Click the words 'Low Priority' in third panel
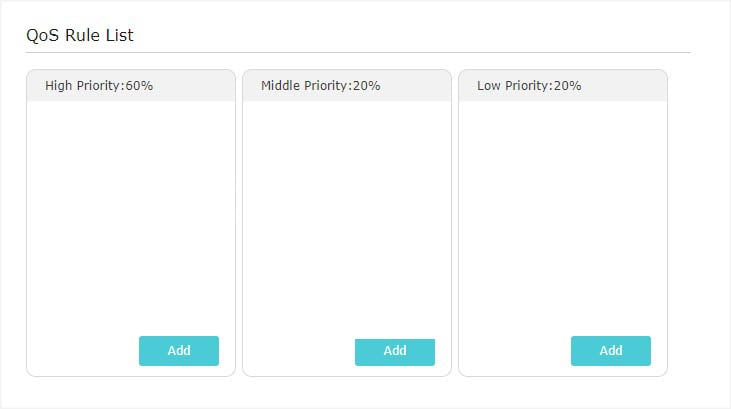Viewport: 731px width, 409px height. click(x=512, y=86)
